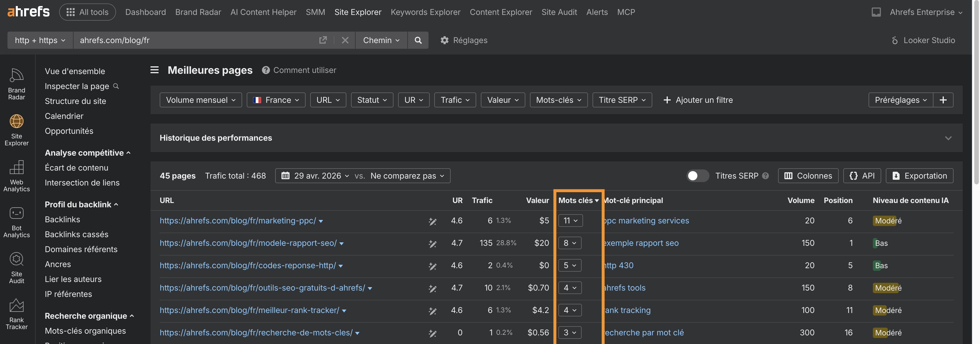This screenshot has height=344, width=980.
Task: Open Rank Tracker from the sidebar
Action: click(x=16, y=314)
